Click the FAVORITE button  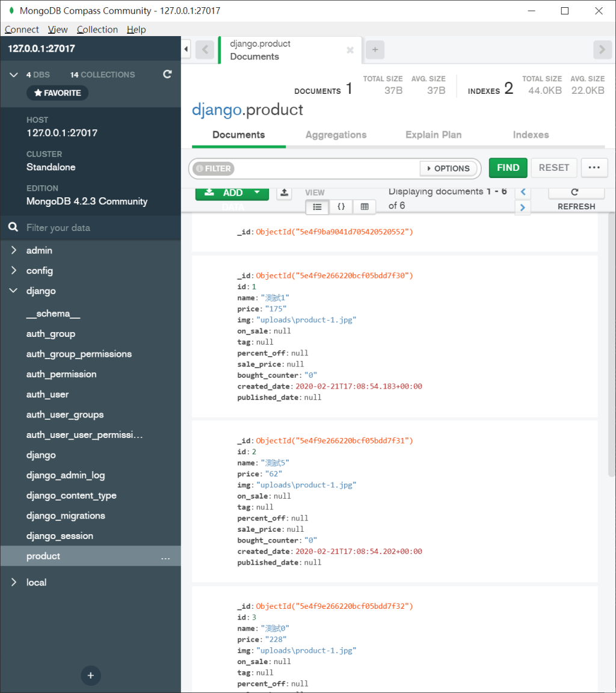point(57,93)
